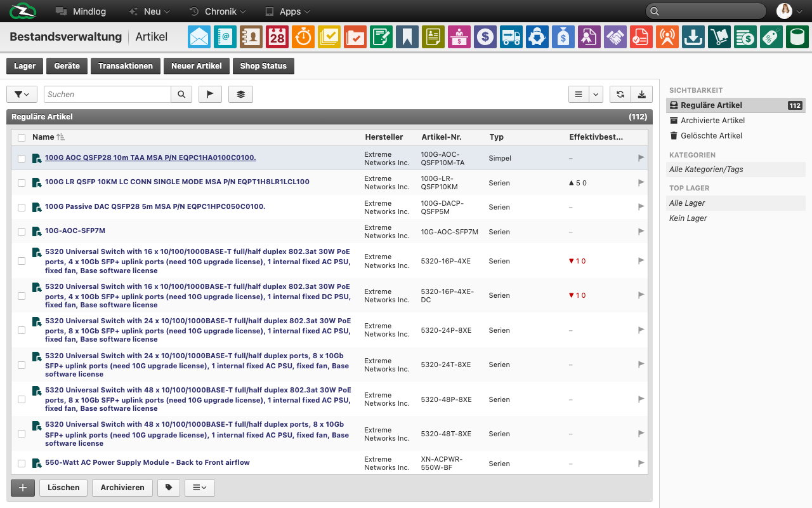Open the yellow tasks checkmark icon
This screenshot has height=508, width=812.
[x=329, y=37]
